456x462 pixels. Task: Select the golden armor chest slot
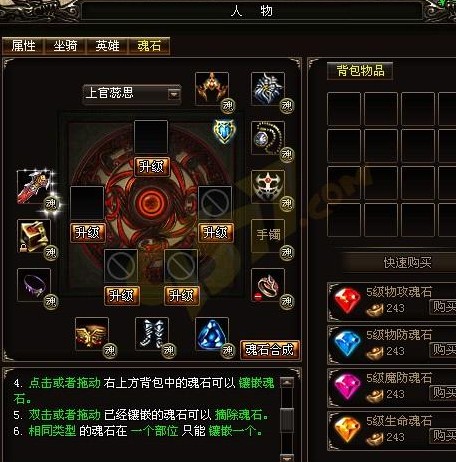(x=34, y=236)
